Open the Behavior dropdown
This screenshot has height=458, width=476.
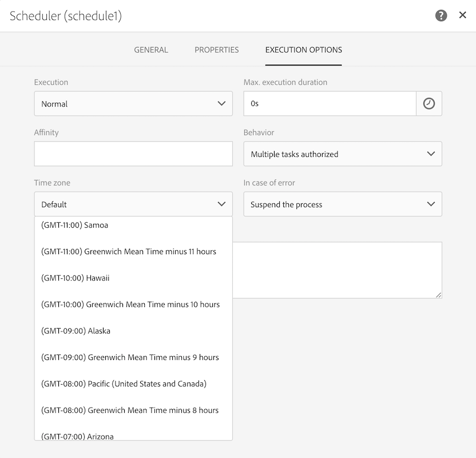(x=343, y=154)
